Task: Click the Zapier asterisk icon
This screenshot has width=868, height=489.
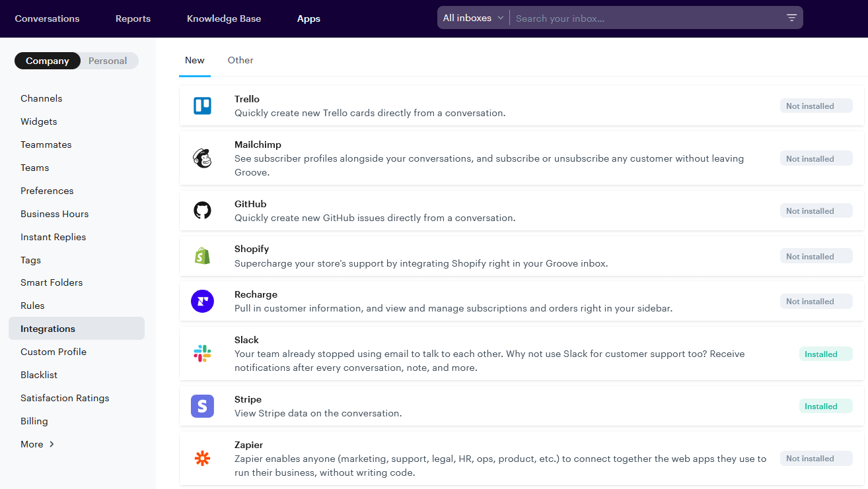Action: (x=202, y=458)
